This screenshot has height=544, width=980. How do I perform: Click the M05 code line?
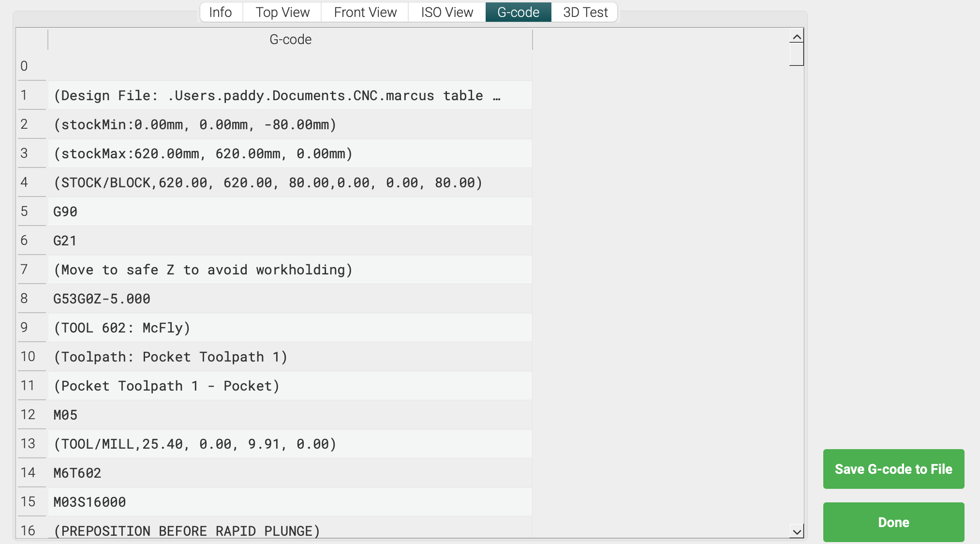pyautogui.click(x=290, y=415)
